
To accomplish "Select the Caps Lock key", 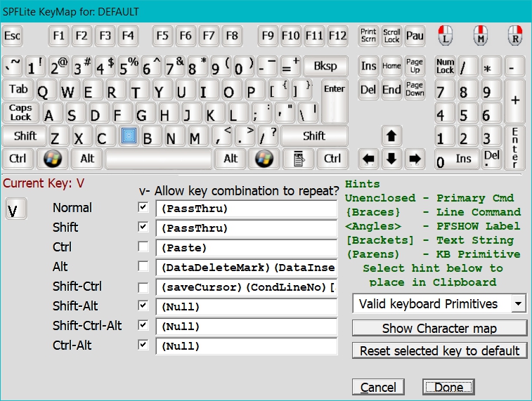I will click(x=20, y=112).
